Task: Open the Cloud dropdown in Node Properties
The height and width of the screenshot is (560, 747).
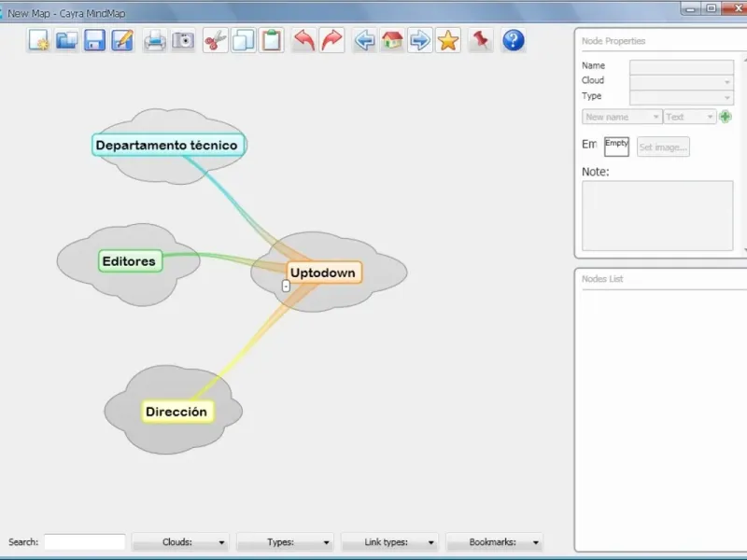Action: 682,82
